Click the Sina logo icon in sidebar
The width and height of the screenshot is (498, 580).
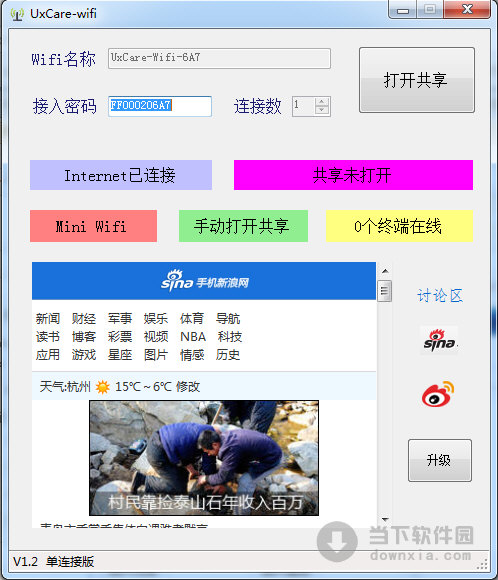click(x=439, y=340)
